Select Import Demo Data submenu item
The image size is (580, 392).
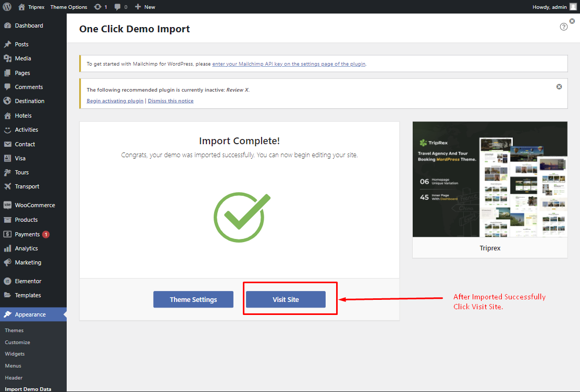click(x=28, y=389)
